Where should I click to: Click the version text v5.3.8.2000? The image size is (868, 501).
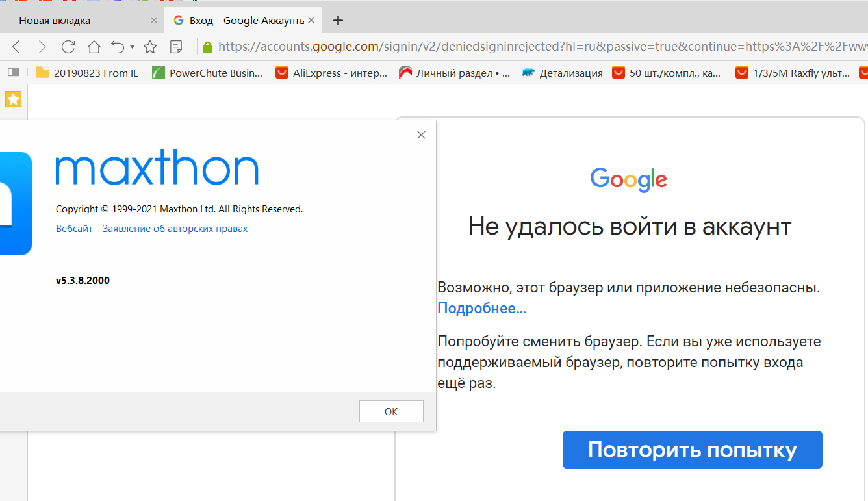[x=83, y=281]
